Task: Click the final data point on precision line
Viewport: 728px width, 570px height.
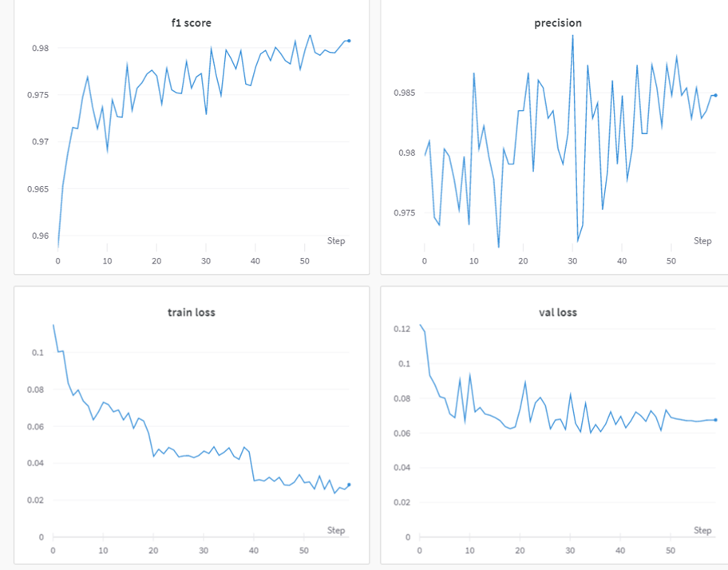Action: [x=715, y=95]
